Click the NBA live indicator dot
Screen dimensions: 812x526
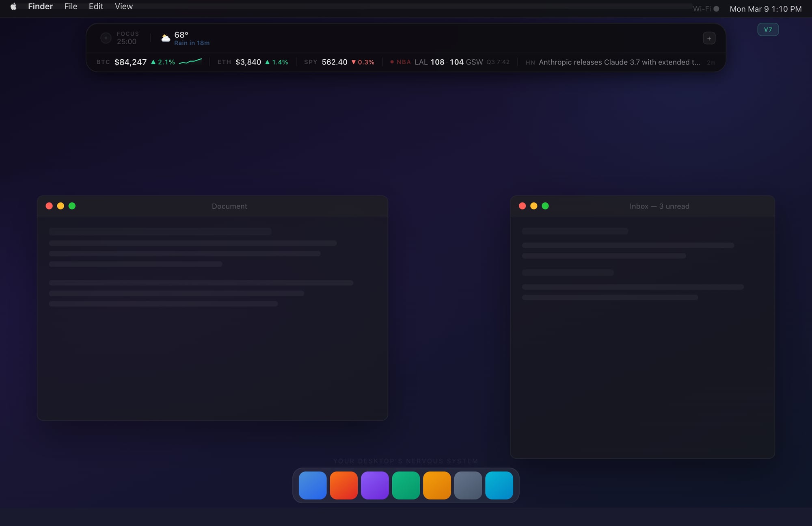click(x=392, y=62)
